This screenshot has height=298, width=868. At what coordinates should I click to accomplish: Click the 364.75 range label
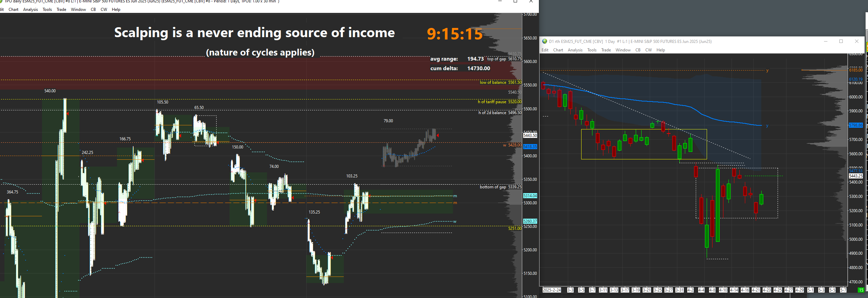click(12, 192)
